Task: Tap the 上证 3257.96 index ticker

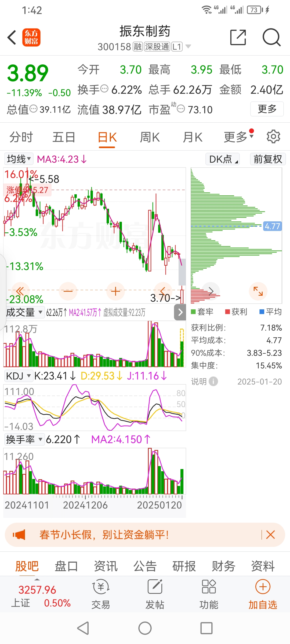Action: click(41, 596)
